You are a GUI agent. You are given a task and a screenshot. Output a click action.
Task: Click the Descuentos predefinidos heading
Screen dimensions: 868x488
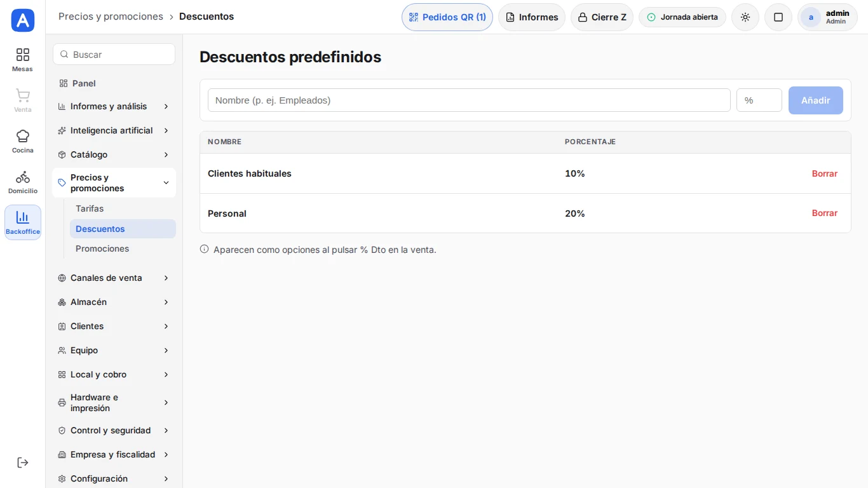290,57
